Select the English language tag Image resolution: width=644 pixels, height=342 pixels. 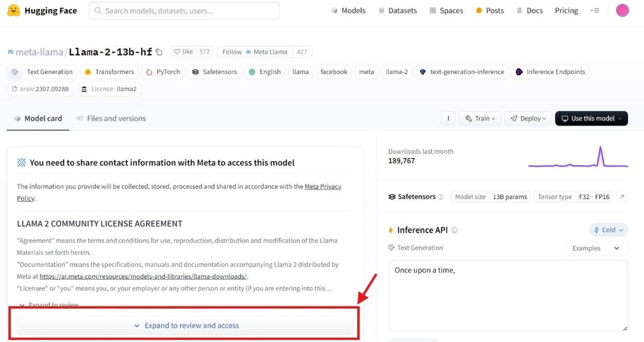point(265,72)
